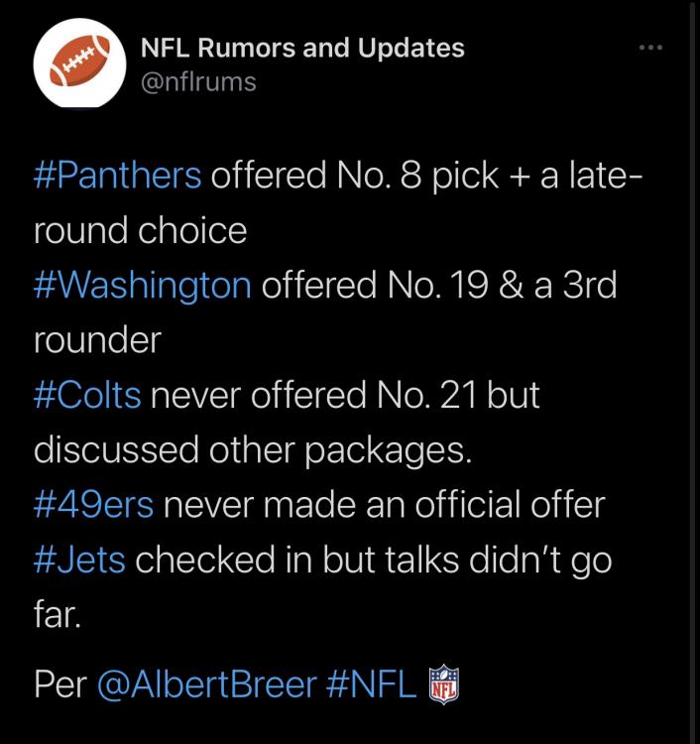
Task: Select the #Jets hashtag
Action: [x=79, y=560]
